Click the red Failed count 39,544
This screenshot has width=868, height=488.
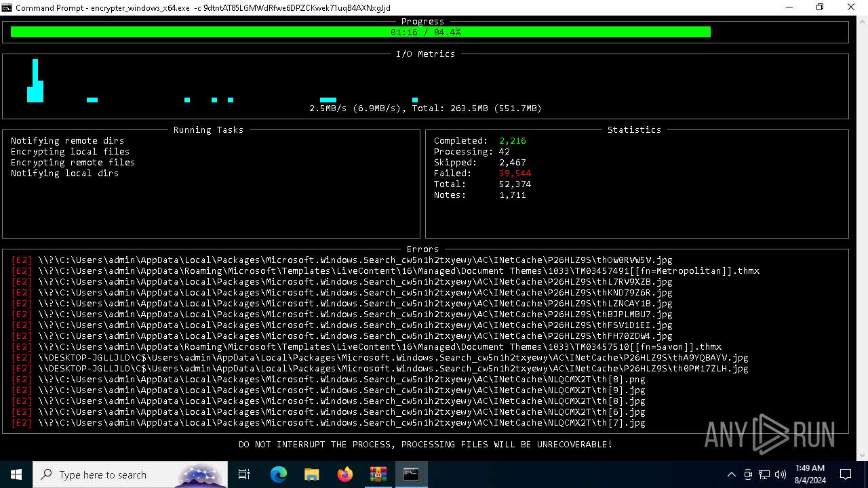pos(515,173)
